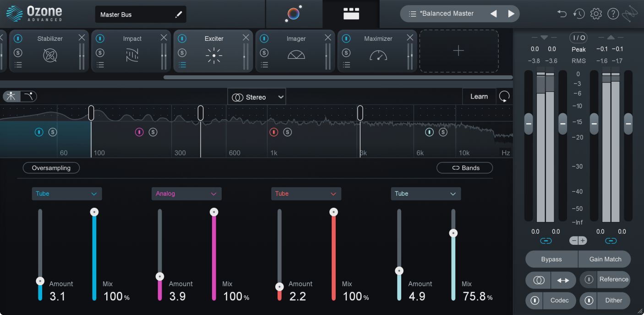
Task: Toggle the Reference power button
Action: [x=589, y=279]
